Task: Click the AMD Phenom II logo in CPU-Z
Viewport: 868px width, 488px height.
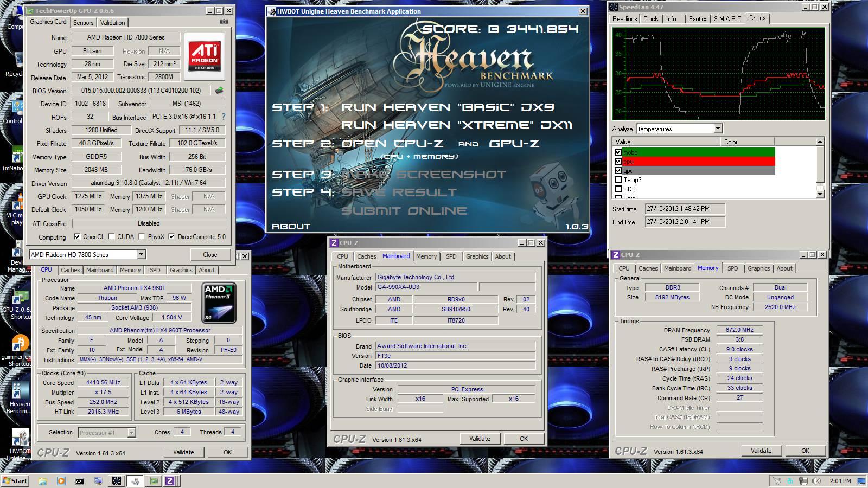Action: point(219,302)
